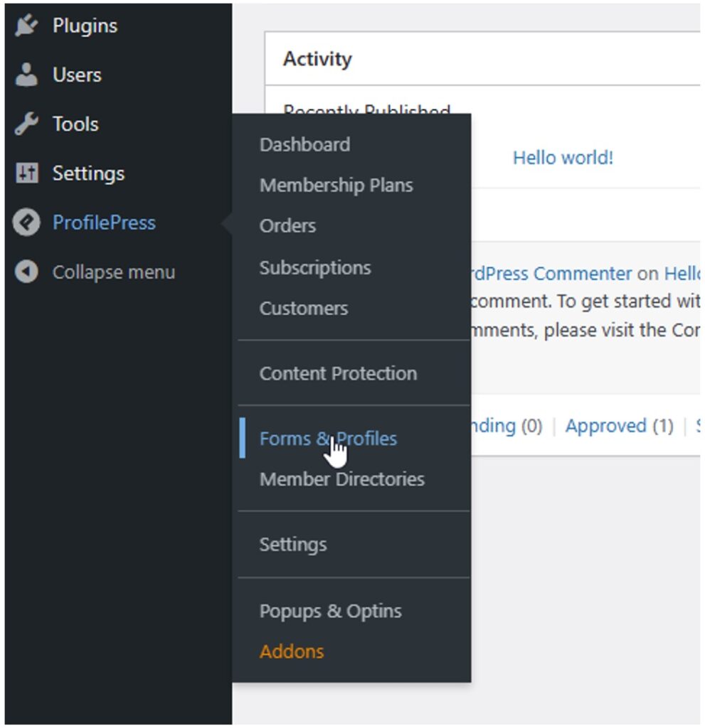Screen dimensions: 705x728
Task: Select Forms & Profiles
Action: [x=328, y=439]
